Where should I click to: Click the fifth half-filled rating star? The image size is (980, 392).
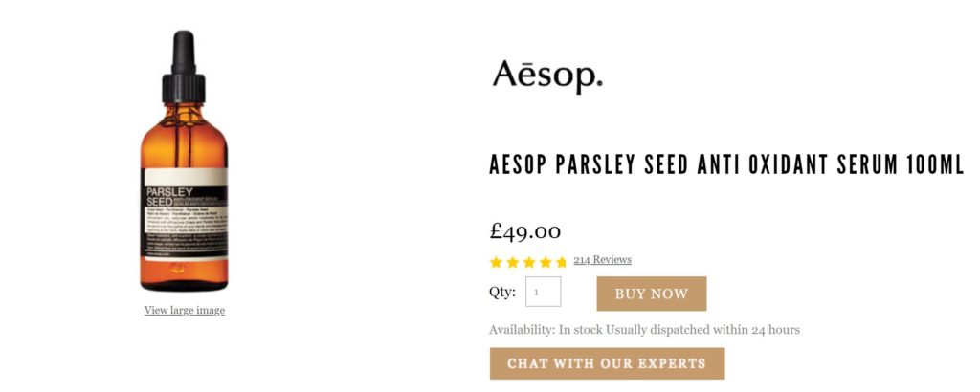[x=561, y=262]
